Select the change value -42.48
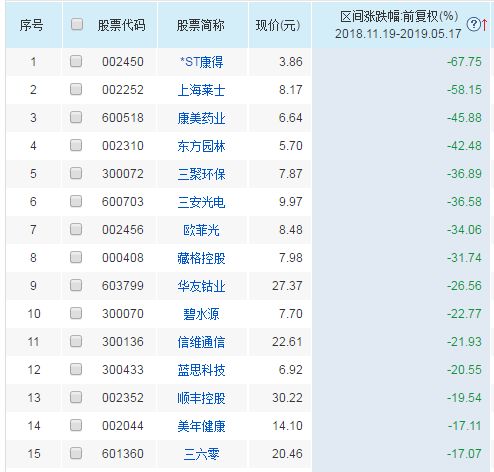 tap(464, 146)
